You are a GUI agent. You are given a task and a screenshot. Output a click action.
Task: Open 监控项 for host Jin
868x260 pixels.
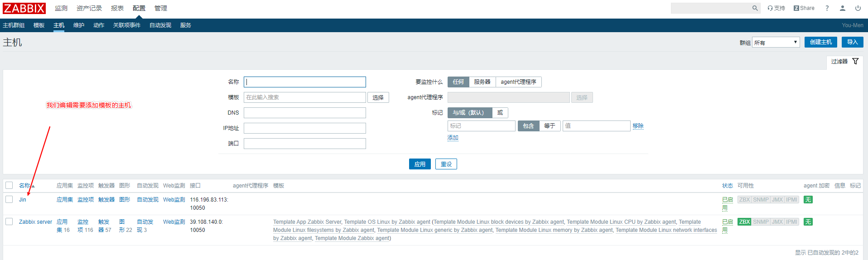click(86, 200)
